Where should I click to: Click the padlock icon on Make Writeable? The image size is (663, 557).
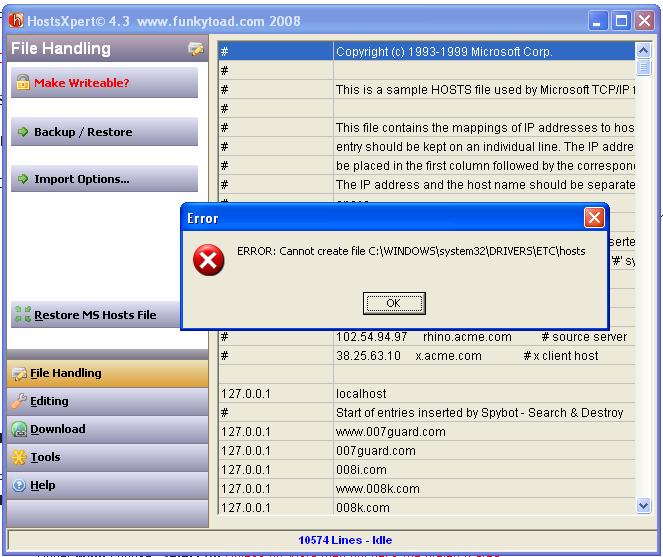click(23, 82)
